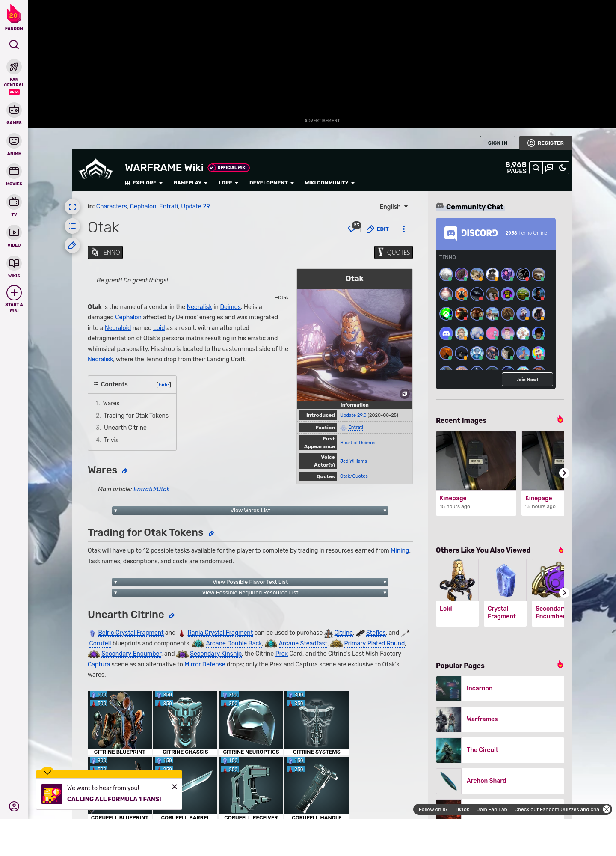This screenshot has width=616, height=856.
Task: Open the 23 comments bubble icon
Action: click(354, 227)
